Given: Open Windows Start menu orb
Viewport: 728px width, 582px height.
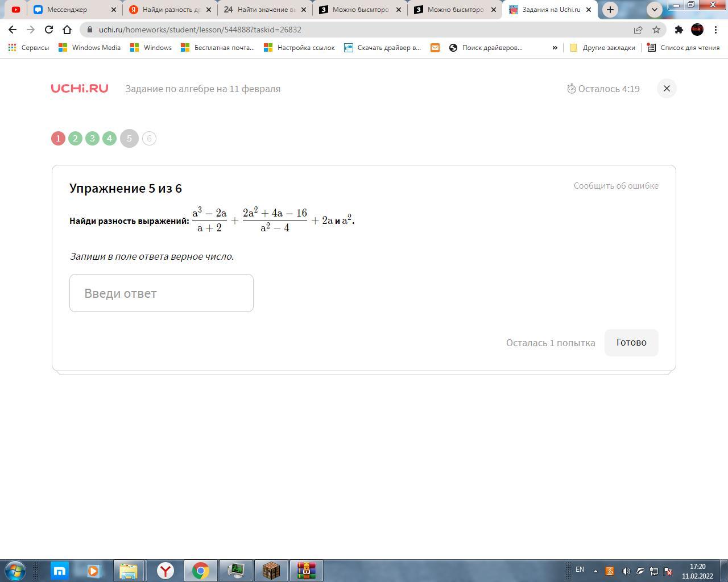Looking at the screenshot, I should point(15,570).
